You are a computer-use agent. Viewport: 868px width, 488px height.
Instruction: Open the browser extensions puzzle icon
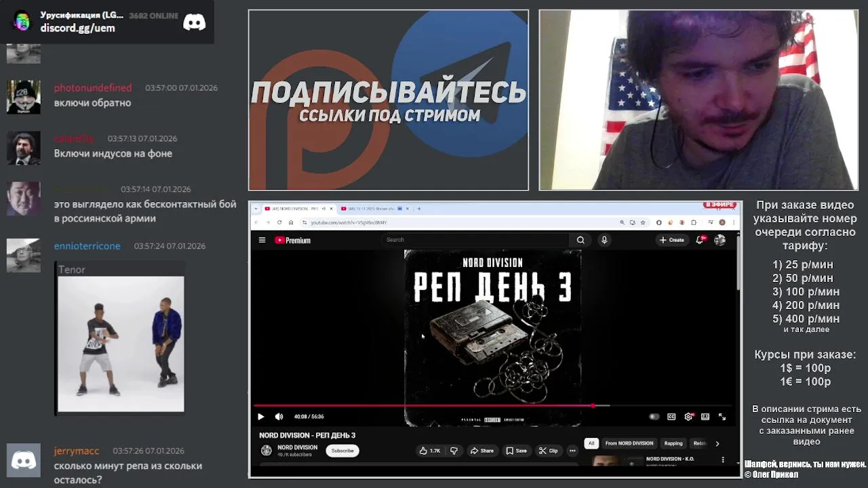coord(694,222)
